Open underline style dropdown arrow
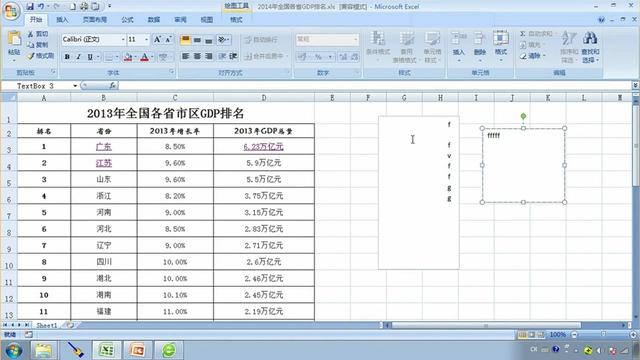 point(98,57)
